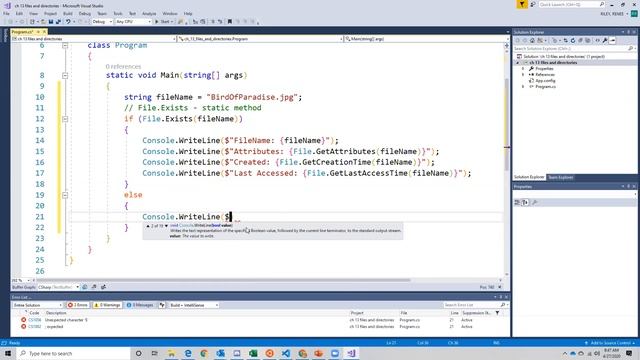Click the CS1002 error code link

[x=35, y=327]
